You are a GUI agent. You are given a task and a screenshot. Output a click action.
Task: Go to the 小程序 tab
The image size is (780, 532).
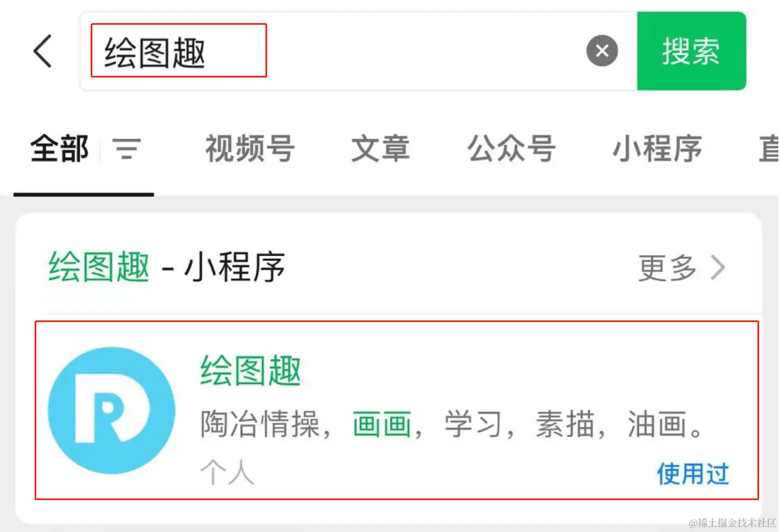657,148
